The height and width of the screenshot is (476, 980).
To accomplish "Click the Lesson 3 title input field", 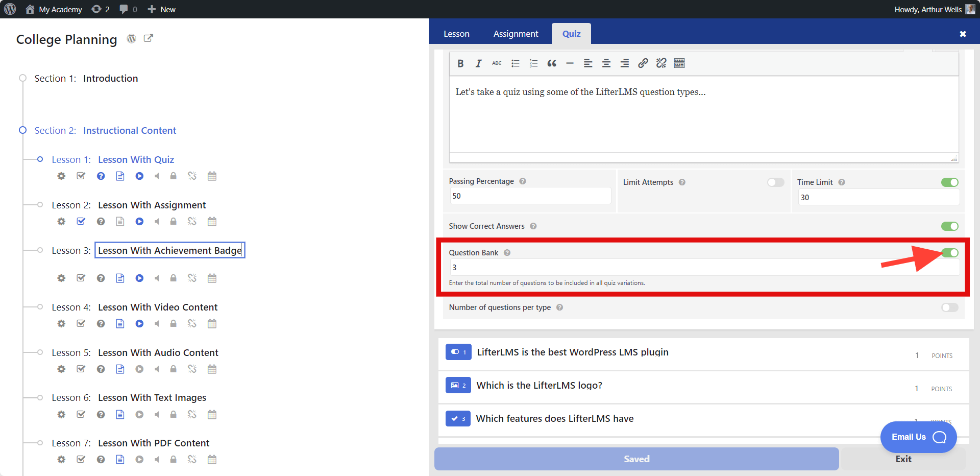I will tap(170, 250).
